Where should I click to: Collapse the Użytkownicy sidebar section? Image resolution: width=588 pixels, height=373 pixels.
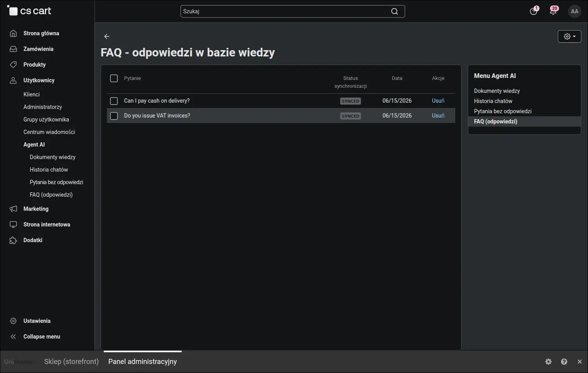(x=39, y=80)
